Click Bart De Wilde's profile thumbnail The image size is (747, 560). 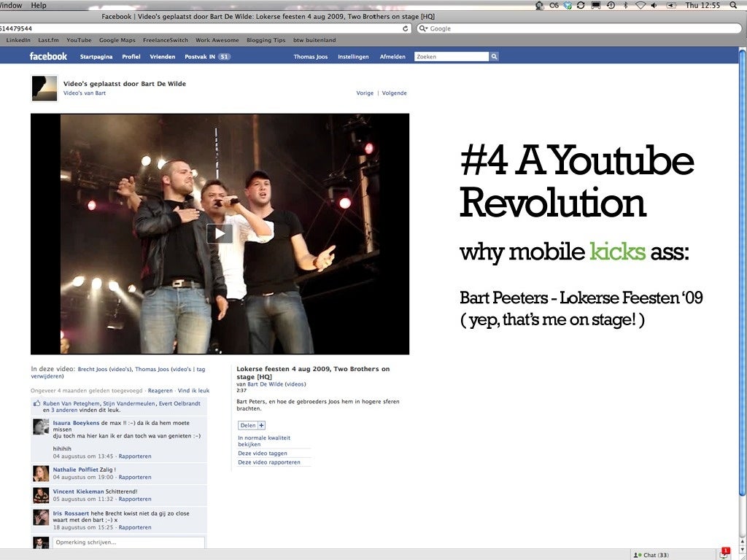point(44,88)
